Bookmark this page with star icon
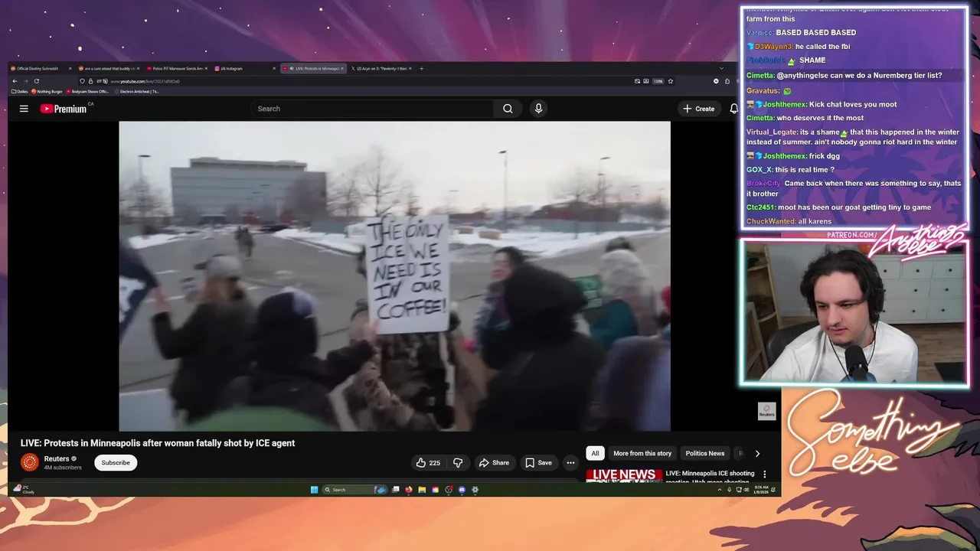This screenshot has height=551, width=980. pyautogui.click(x=671, y=81)
